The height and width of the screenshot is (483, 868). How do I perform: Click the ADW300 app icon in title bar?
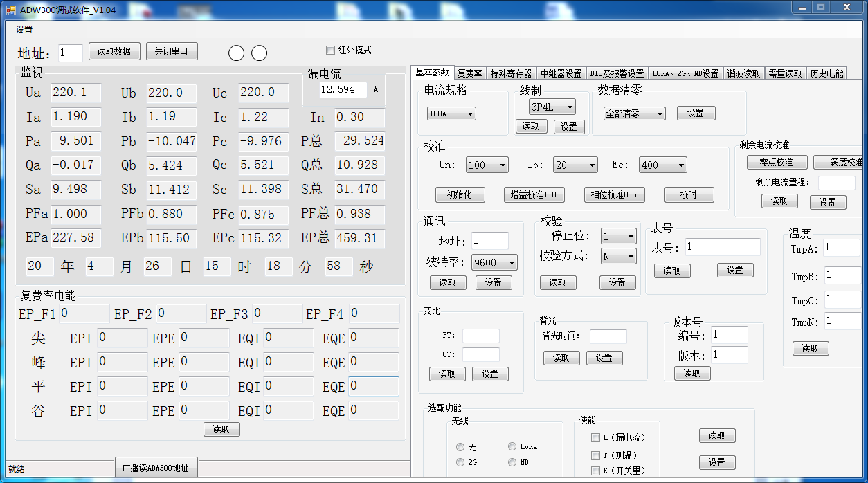(x=10, y=10)
